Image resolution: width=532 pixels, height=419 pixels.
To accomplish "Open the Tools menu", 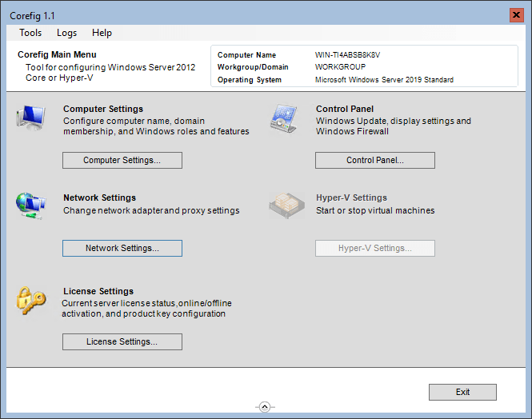I will coord(30,33).
